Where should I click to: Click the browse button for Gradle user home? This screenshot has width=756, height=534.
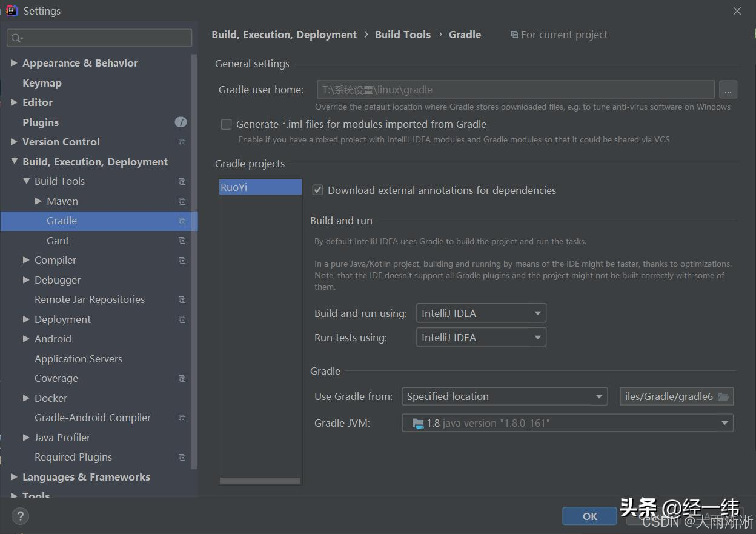click(728, 90)
